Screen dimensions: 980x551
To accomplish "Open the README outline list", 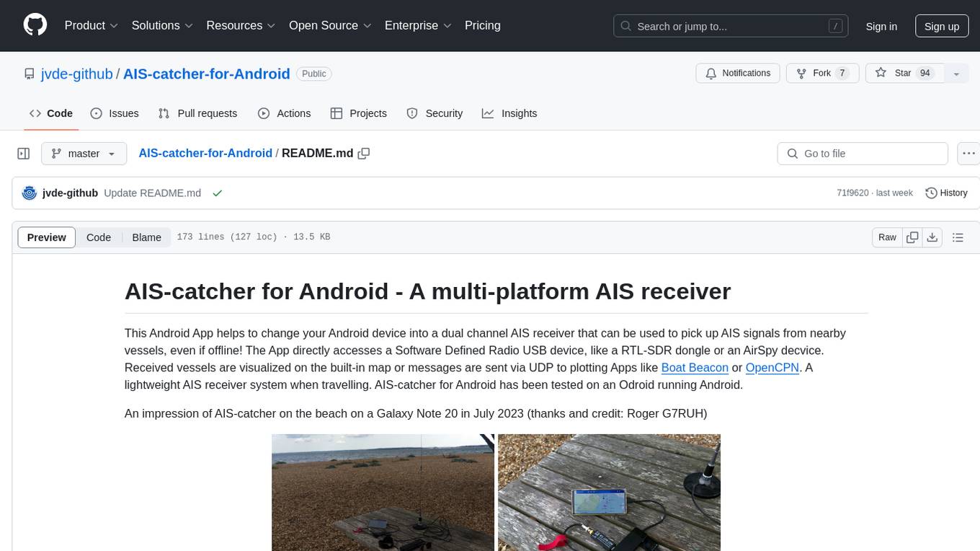I will (958, 237).
